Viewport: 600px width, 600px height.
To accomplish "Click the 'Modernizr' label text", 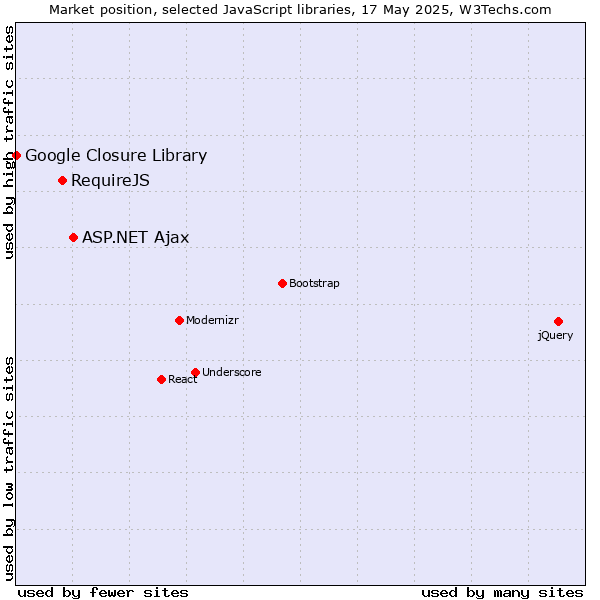I will click(212, 320).
